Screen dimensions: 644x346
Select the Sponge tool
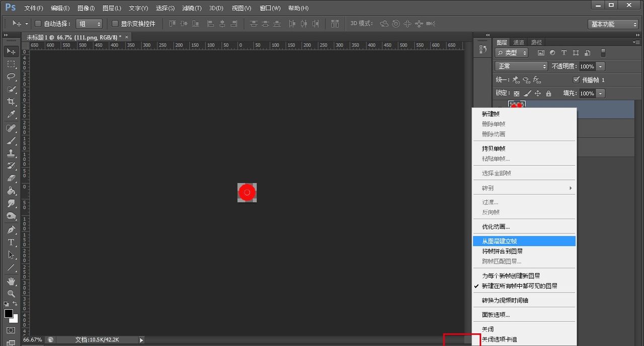(11, 216)
